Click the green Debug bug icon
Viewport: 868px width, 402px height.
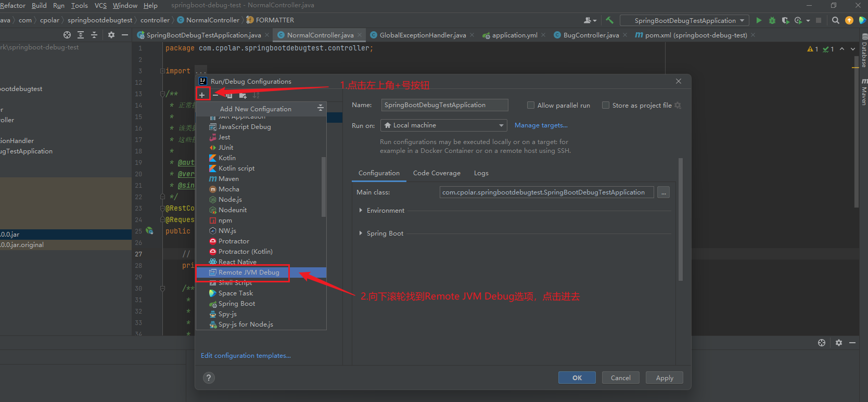772,20
